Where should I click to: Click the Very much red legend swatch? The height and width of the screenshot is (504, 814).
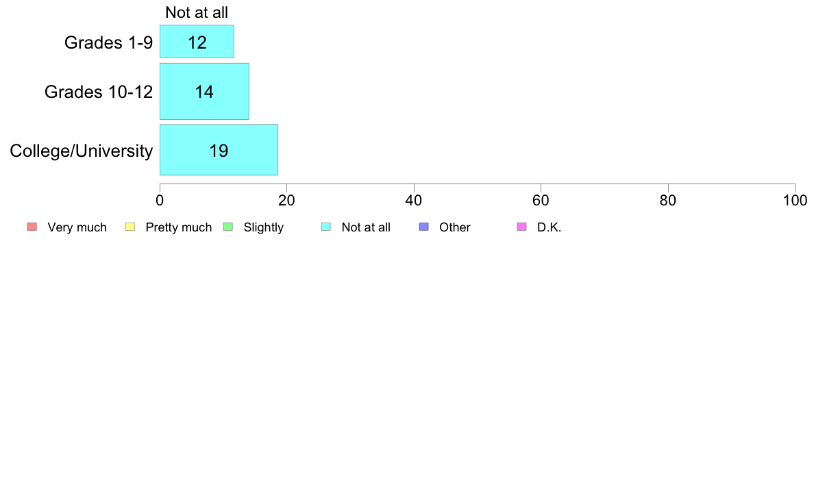point(32,227)
